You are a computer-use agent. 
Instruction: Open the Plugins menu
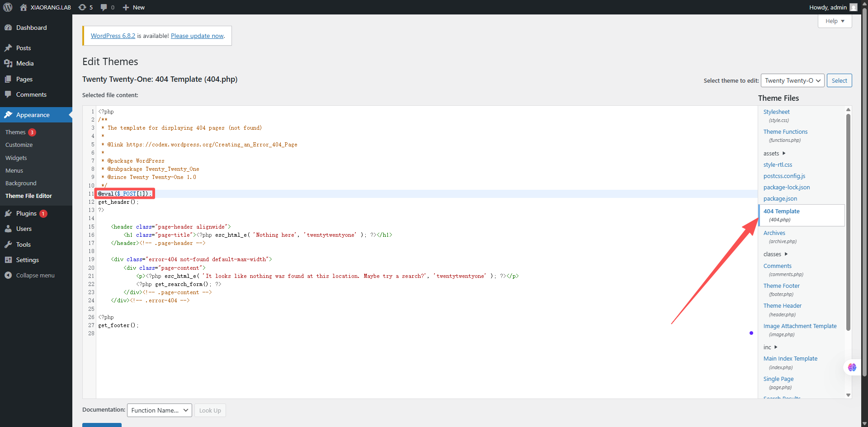click(26, 213)
